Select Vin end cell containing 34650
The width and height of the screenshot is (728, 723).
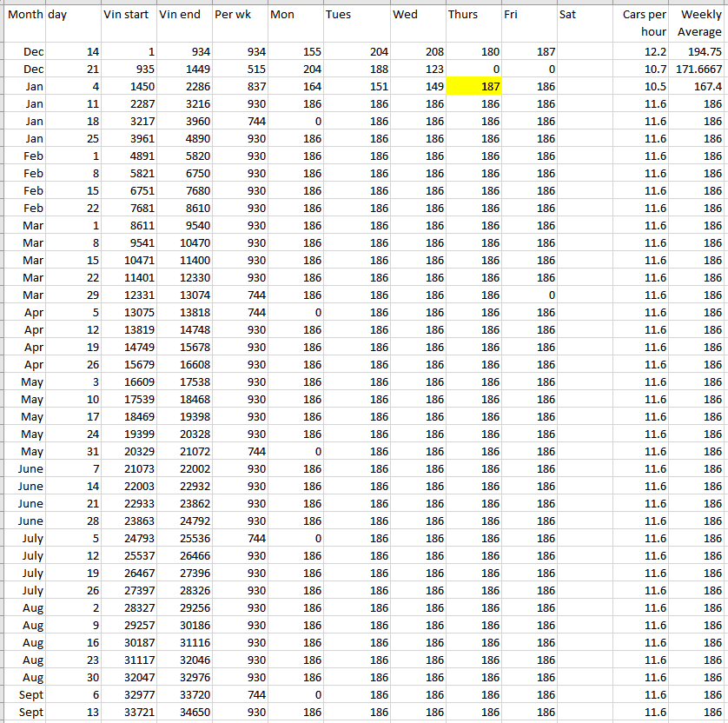click(184, 713)
